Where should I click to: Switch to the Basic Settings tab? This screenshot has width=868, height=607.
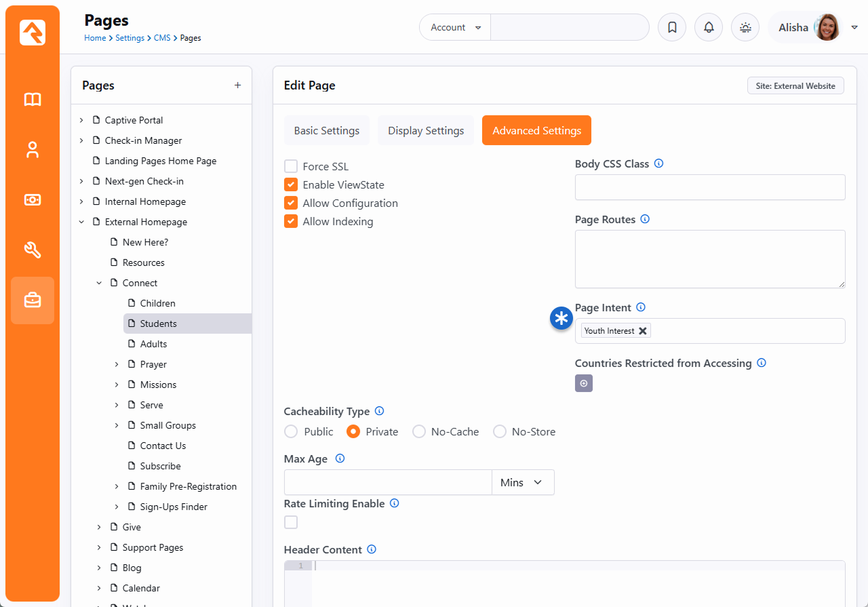tap(327, 131)
